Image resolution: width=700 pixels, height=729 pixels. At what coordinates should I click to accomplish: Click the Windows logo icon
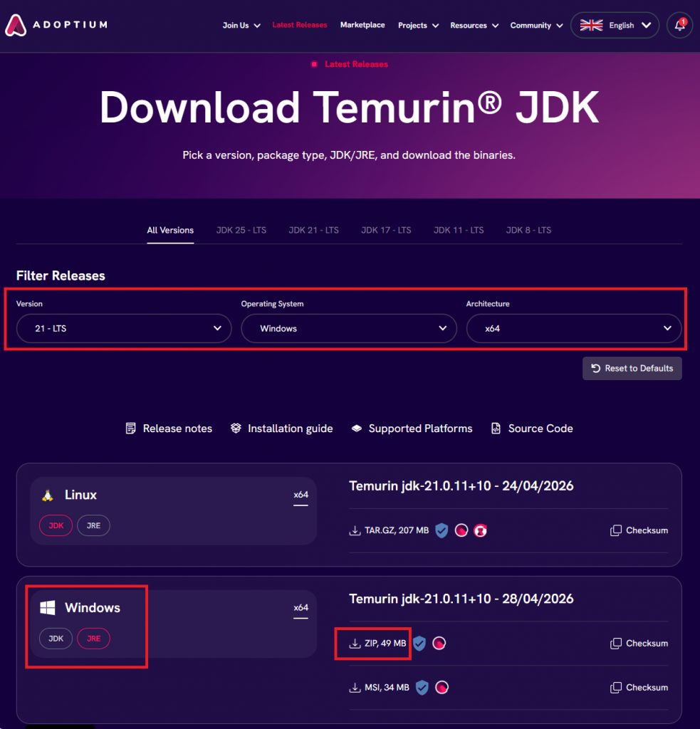(48, 608)
